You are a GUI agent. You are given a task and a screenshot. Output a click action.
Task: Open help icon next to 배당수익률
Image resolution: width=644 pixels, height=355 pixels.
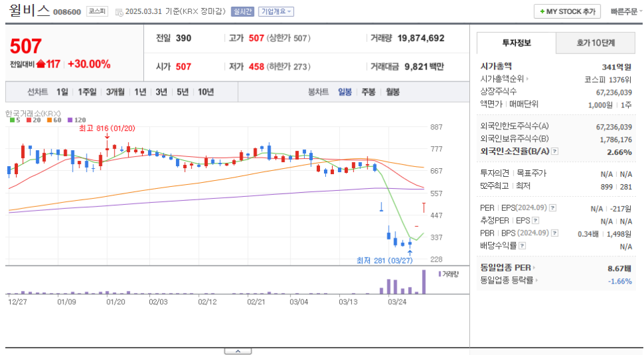click(x=523, y=246)
